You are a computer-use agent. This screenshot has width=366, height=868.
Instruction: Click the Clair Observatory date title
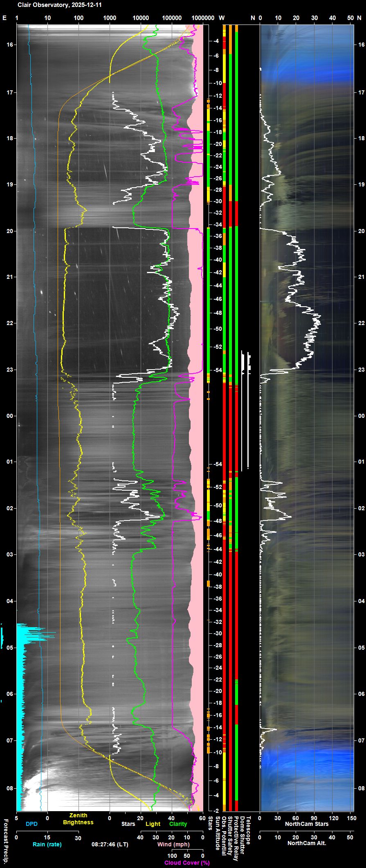(x=60, y=5)
